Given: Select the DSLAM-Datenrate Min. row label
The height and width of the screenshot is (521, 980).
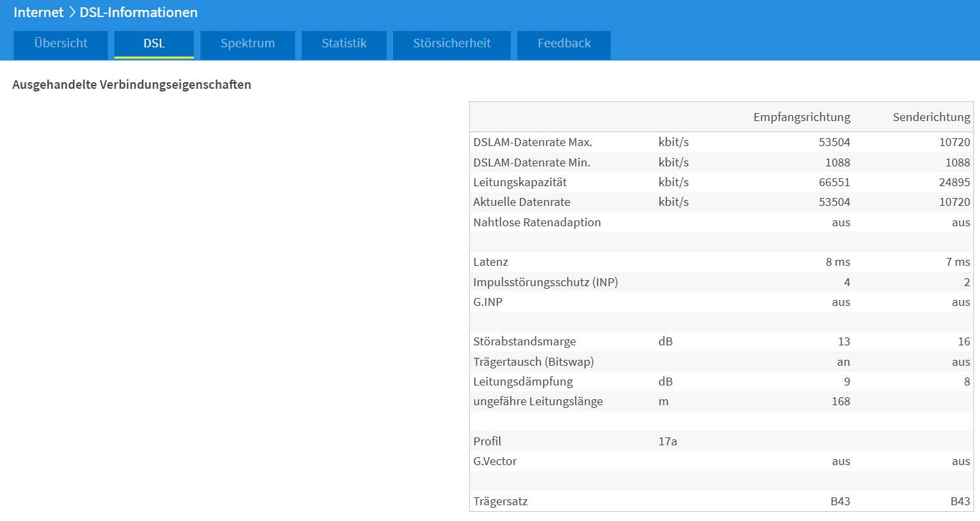Looking at the screenshot, I should click(532, 162).
